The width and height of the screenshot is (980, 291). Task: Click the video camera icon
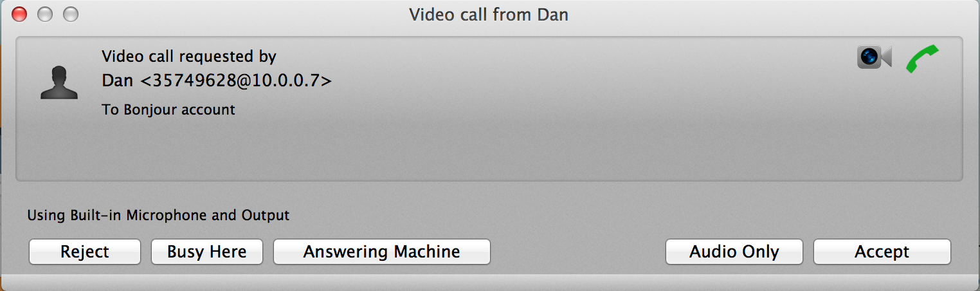coord(874,57)
